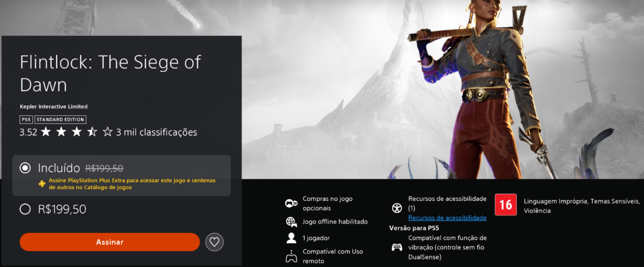Screen dimensions: 644x267
Task: Click the Kepler Interactive Limited publisher name
Action: coord(53,106)
